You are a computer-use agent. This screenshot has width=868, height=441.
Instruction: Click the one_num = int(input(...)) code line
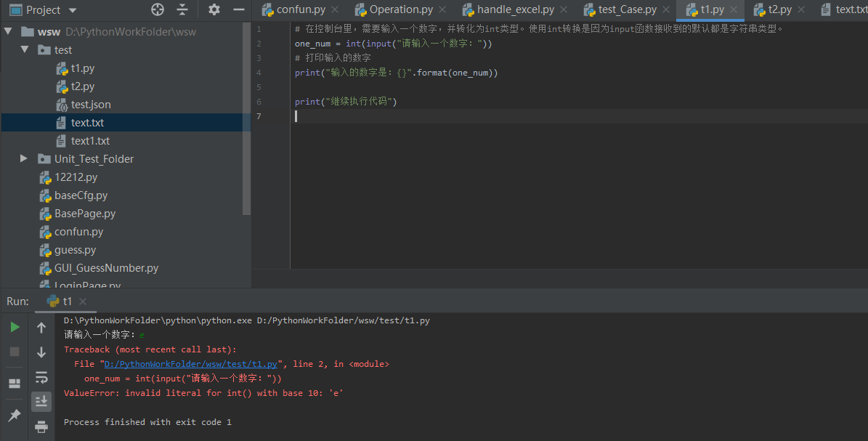[x=393, y=43]
